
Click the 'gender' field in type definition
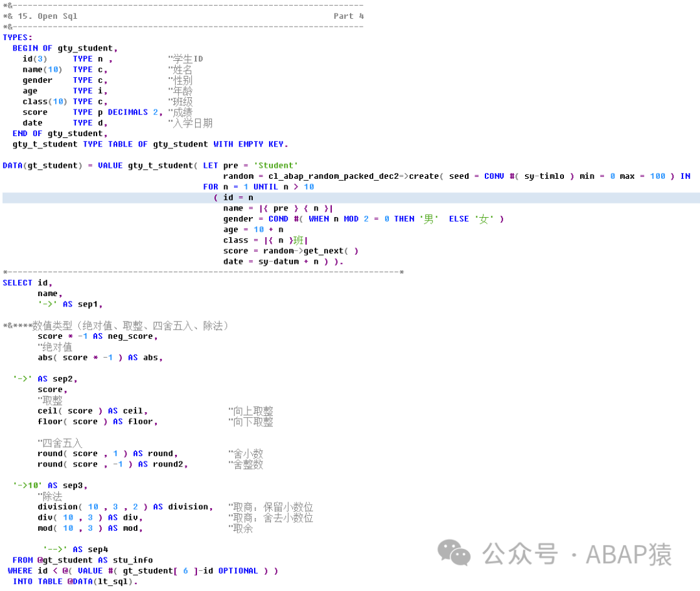(38, 80)
